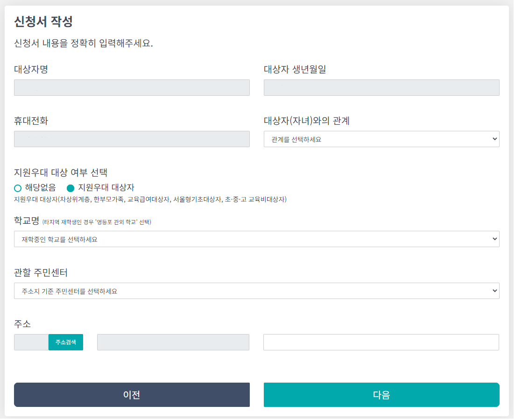Viewport: 515px width, 420px height.
Task: Select the 해당없음 radio button
Action: (18, 188)
